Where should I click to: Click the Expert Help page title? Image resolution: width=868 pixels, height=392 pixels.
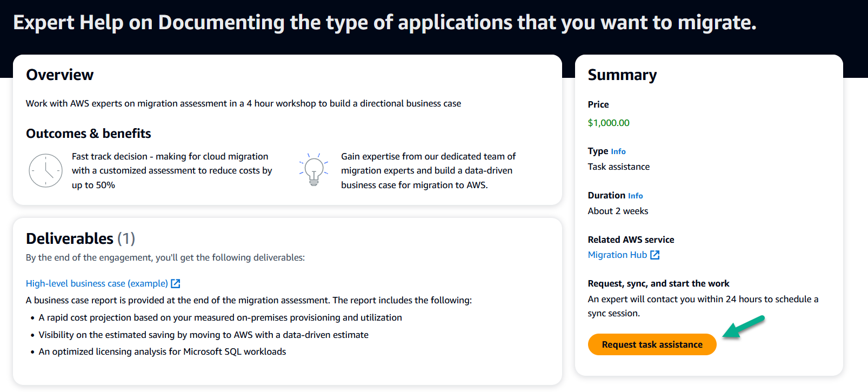point(385,23)
